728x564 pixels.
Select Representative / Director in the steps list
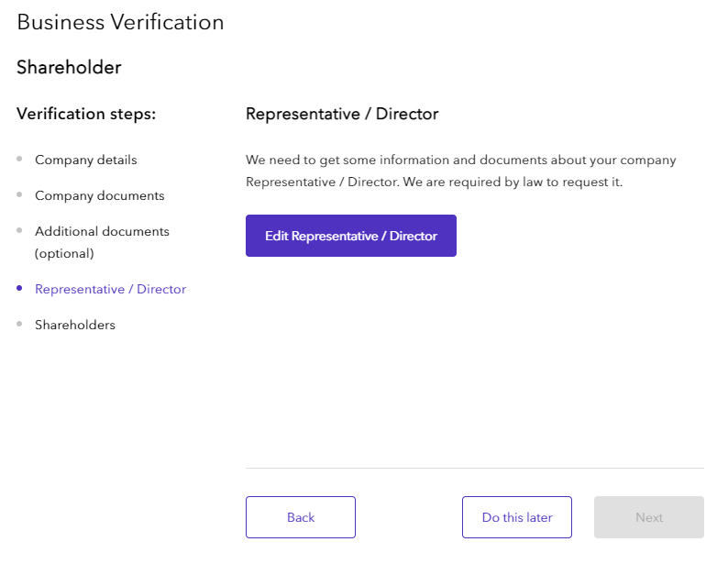pos(110,289)
